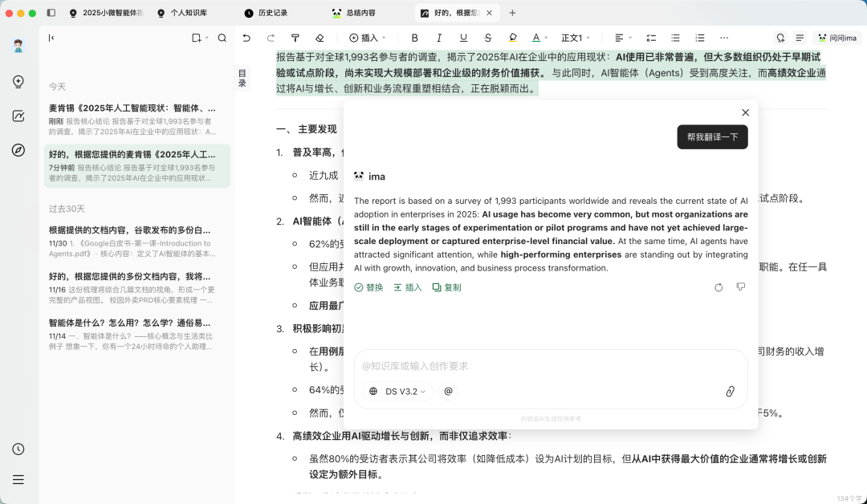Open the 正文1 paragraph style dropdown
This screenshot has width=867, height=504.
572,38
